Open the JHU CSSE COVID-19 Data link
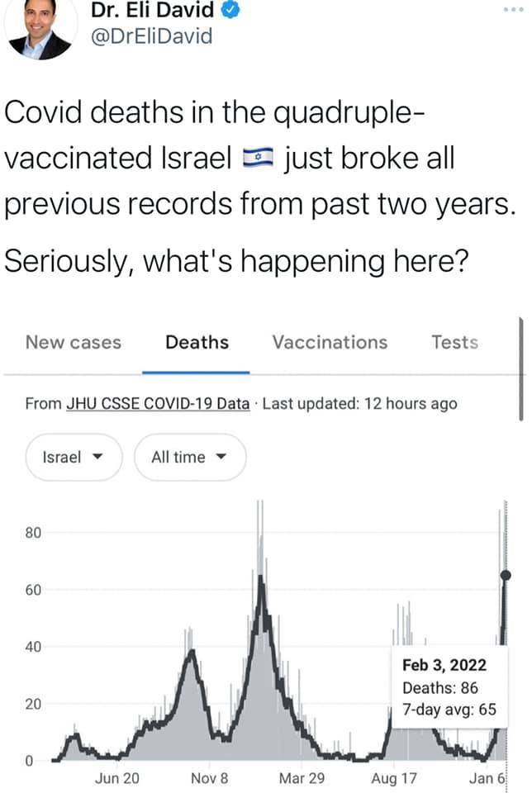 tap(159, 404)
